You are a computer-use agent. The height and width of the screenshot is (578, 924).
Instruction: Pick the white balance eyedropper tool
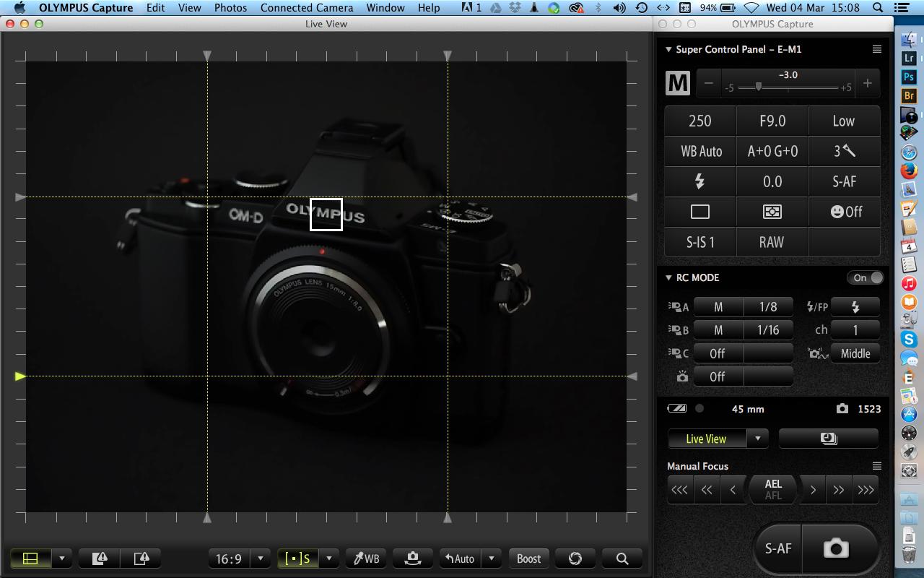(x=367, y=558)
